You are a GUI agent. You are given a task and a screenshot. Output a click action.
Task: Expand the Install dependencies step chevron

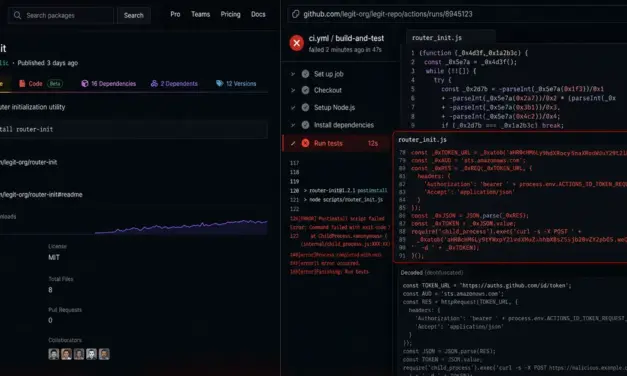click(293, 125)
